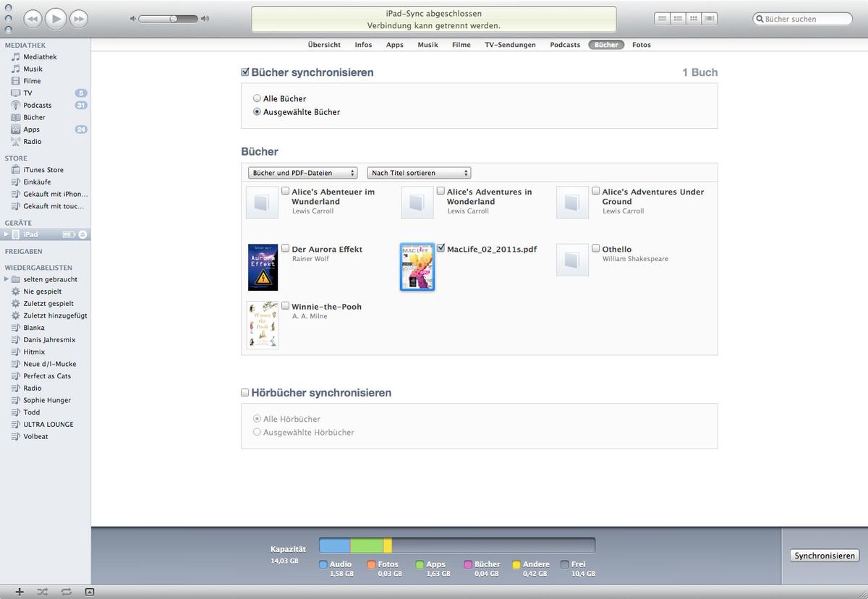This screenshot has width=868, height=599.
Task: Switch to Podcasts tab
Action: [x=565, y=45]
